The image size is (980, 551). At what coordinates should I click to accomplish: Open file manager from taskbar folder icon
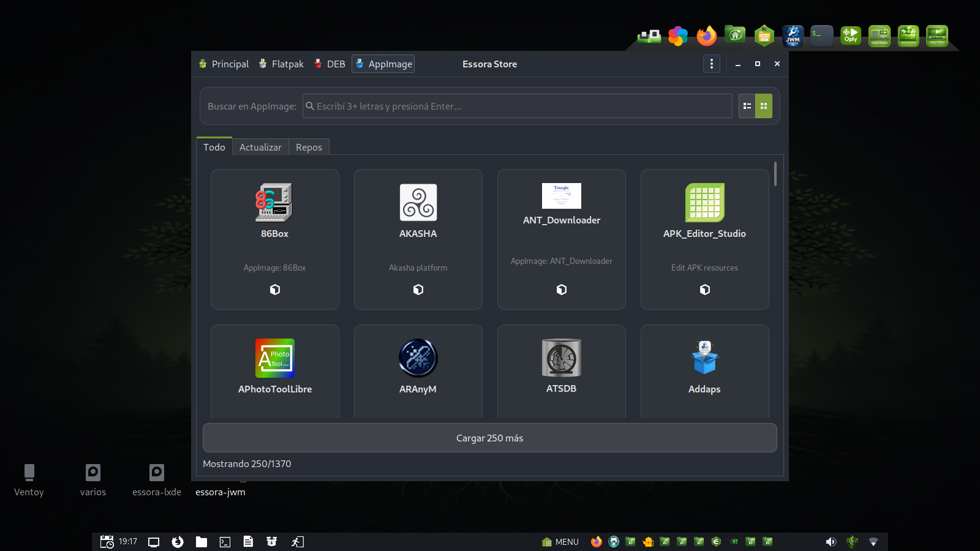pos(202,542)
